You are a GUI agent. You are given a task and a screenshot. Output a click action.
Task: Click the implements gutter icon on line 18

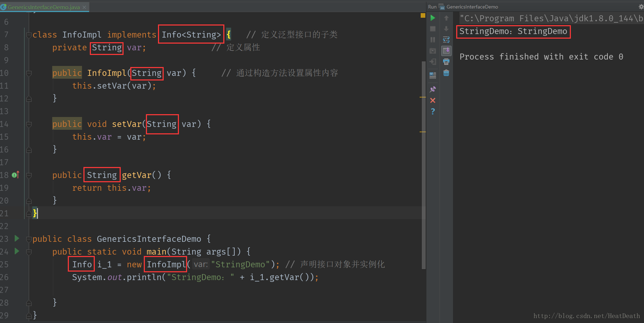tap(15, 175)
